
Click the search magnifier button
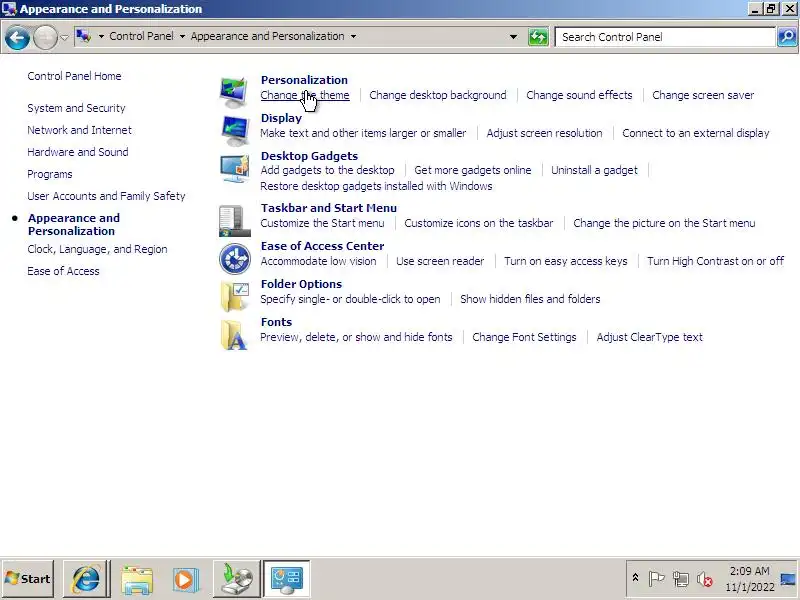tap(787, 37)
